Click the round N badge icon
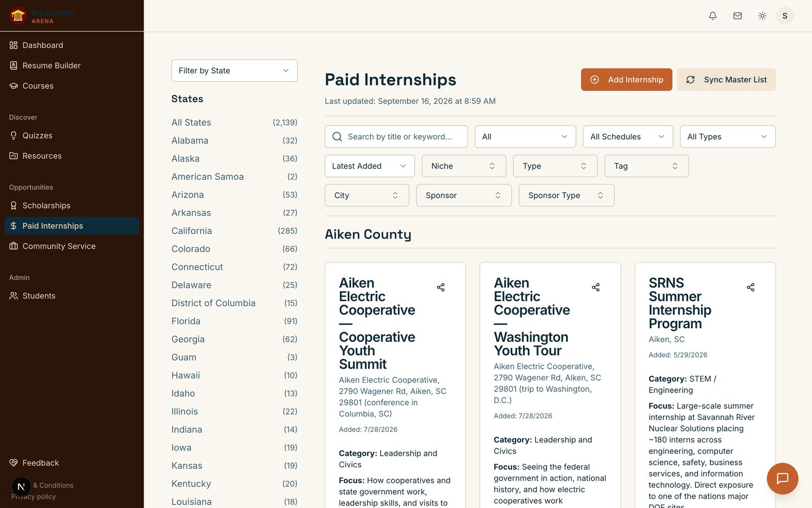Image resolution: width=812 pixels, height=508 pixels. (x=21, y=487)
